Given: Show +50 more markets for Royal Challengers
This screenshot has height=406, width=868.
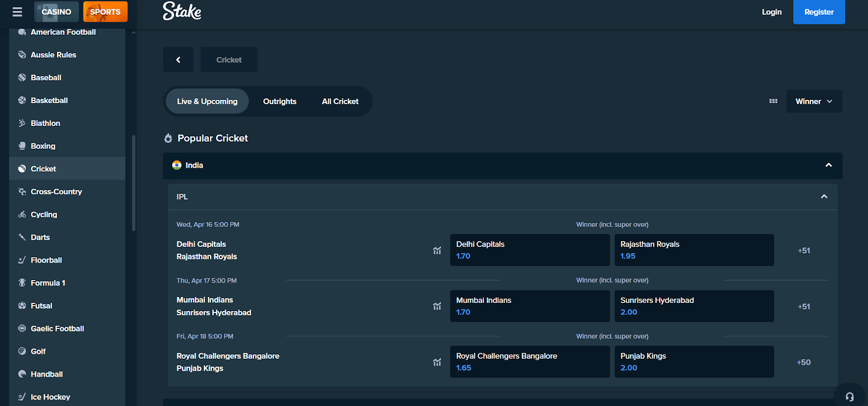Looking at the screenshot, I should point(804,362).
